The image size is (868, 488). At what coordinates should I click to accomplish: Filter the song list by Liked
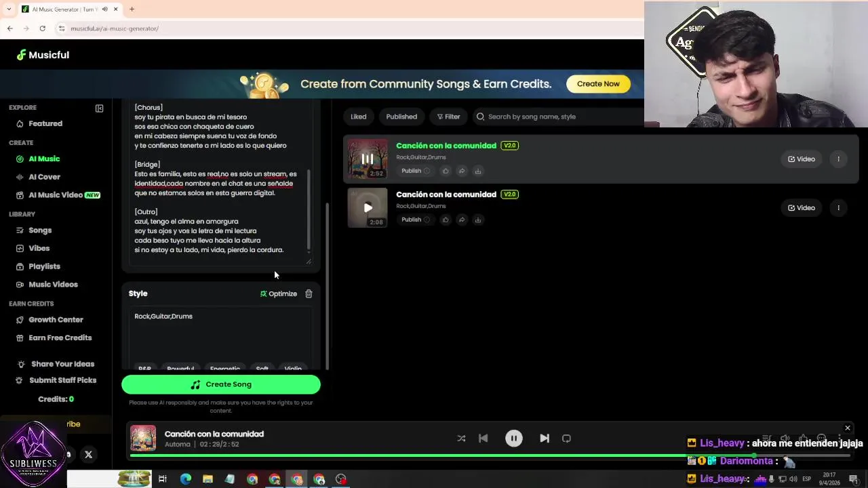[x=358, y=117]
